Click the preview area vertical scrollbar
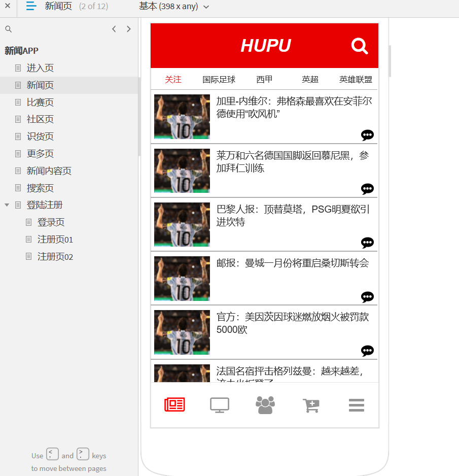Image resolution: width=459 pixels, height=476 pixels. 390,61
